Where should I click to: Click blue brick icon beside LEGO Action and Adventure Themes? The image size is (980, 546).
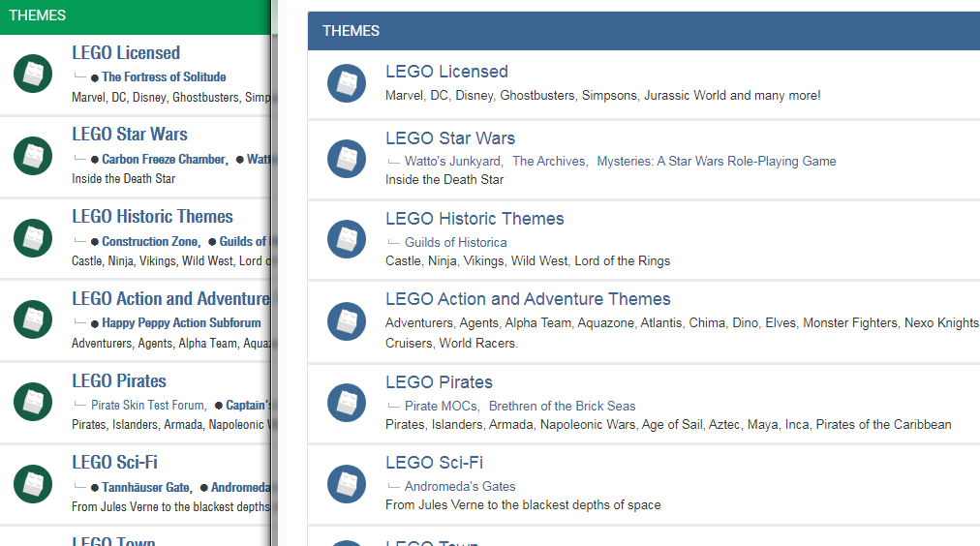tap(347, 321)
